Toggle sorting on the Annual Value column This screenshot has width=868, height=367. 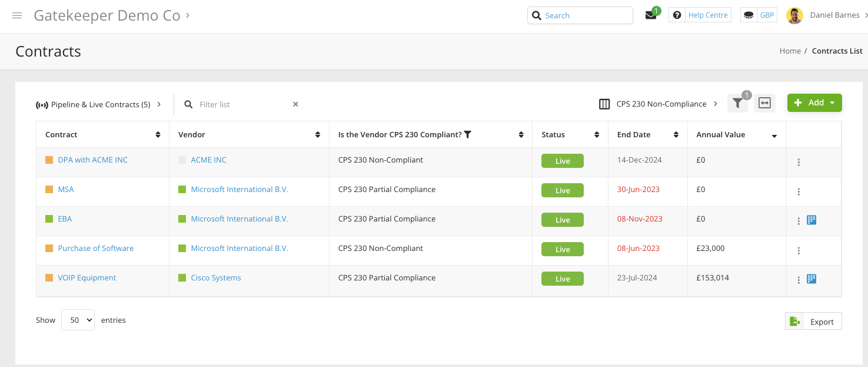(774, 135)
